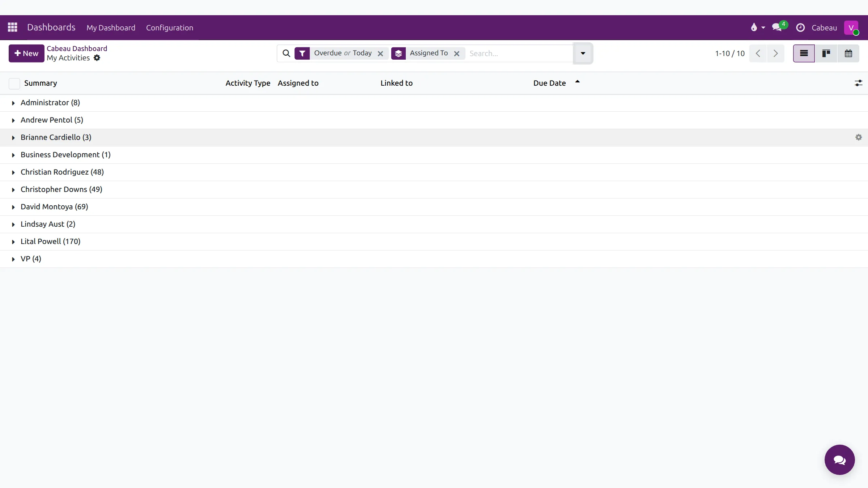Open the My Dashboard menu
The width and height of the screenshot is (868, 488).
[x=111, y=28]
